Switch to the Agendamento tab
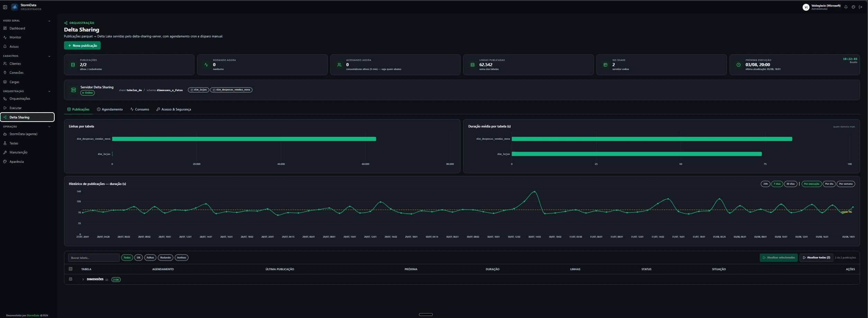This screenshot has width=868, height=318. (x=110, y=109)
